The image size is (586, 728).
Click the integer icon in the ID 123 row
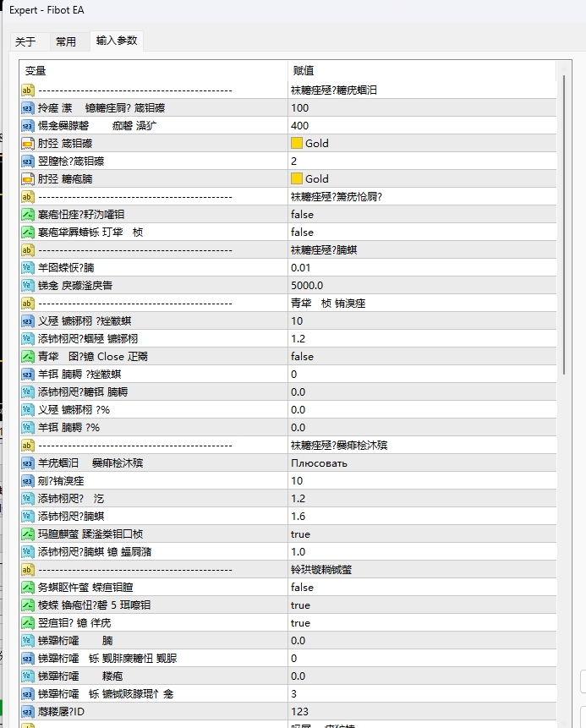(27, 712)
